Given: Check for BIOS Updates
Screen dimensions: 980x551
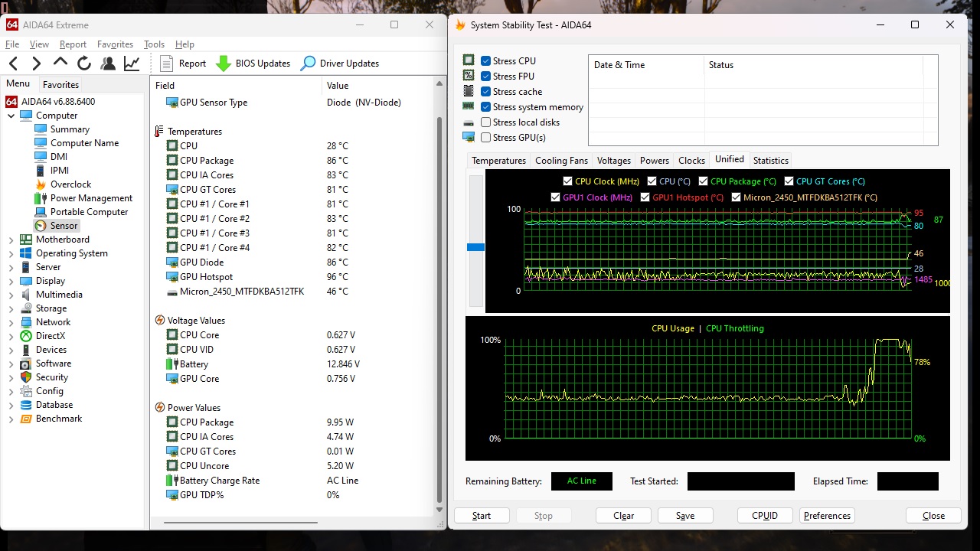Looking at the screenshot, I should [253, 64].
